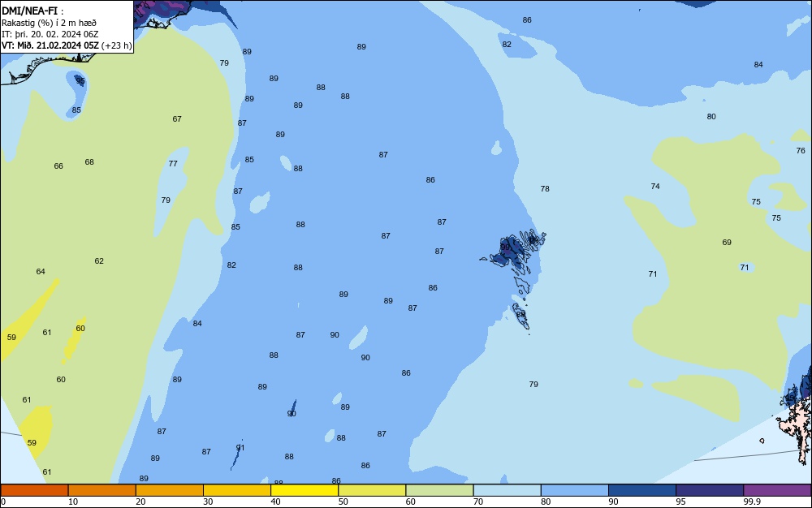Click the value 99 over the dark blue islands
The image size is (812, 508).
tap(505, 248)
